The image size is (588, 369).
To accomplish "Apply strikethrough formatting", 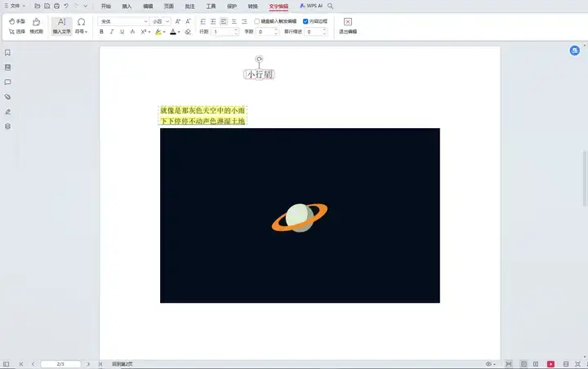I will point(132,32).
